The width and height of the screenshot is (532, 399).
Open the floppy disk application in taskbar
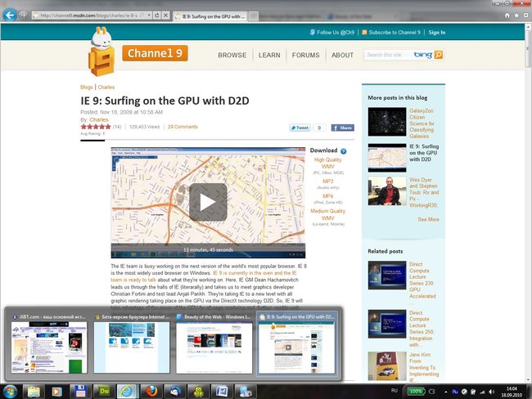click(x=80, y=392)
